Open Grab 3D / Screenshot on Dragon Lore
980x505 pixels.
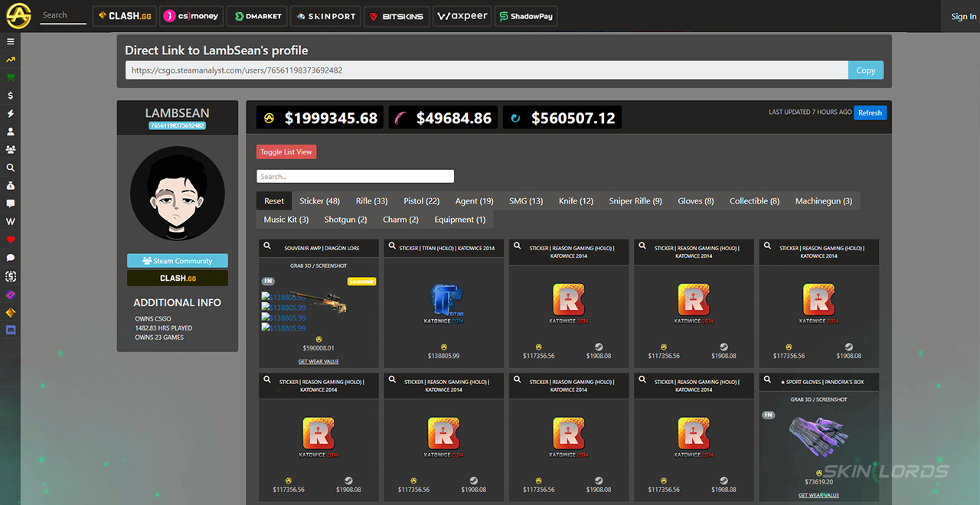pos(318,266)
